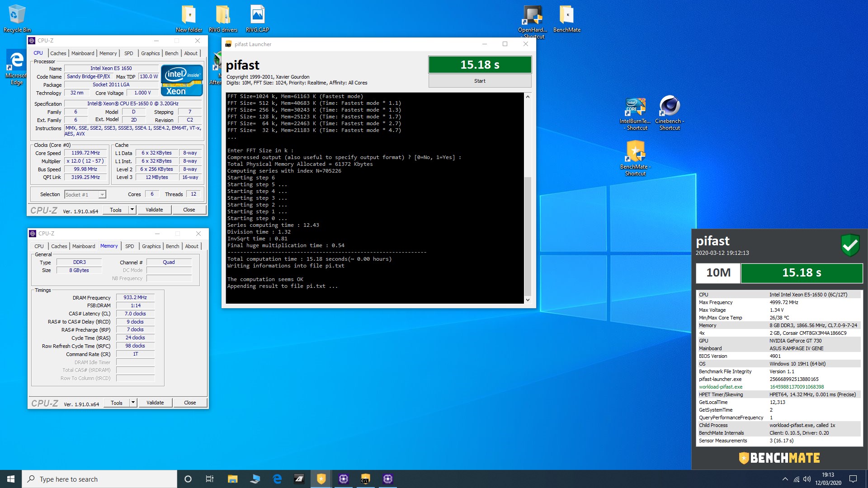This screenshot has width=868, height=488.
Task: Click Validate in top CPU-Z window
Action: [x=154, y=210]
